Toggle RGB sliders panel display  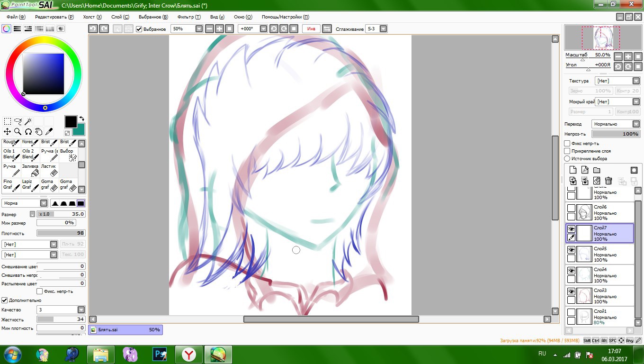(18, 29)
